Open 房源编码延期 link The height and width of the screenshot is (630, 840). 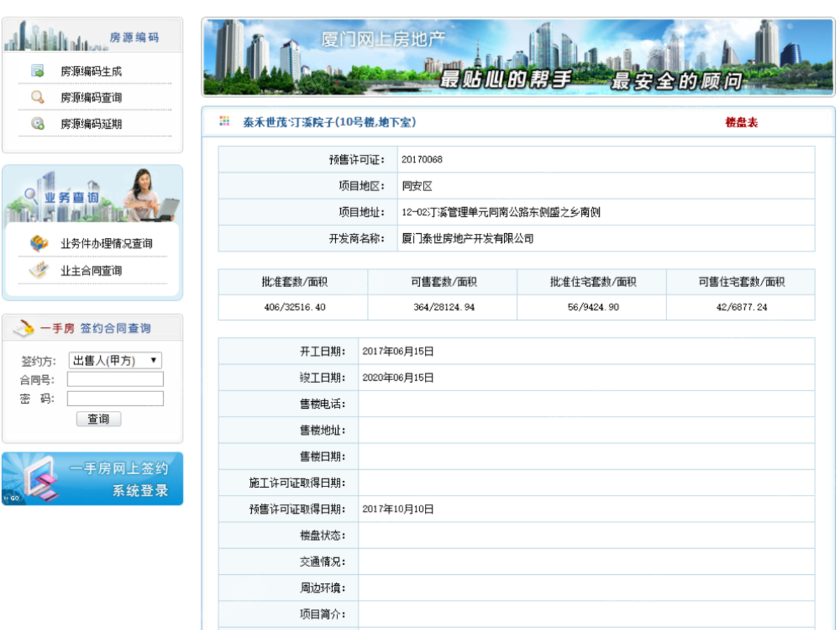coord(91,125)
